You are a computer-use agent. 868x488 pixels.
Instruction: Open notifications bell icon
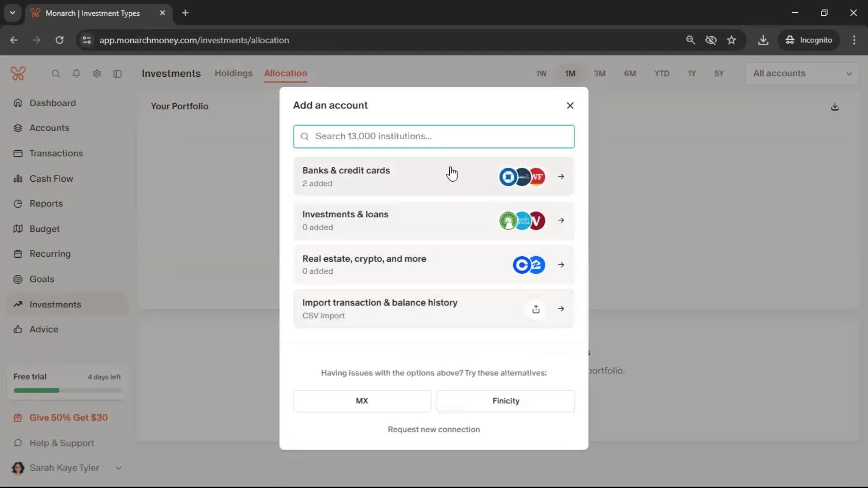point(76,74)
